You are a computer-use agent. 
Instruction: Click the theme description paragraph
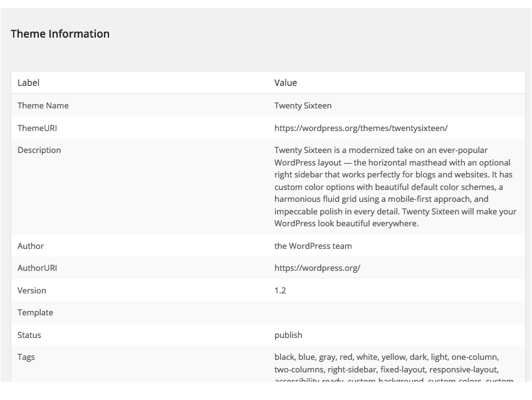[x=395, y=187]
